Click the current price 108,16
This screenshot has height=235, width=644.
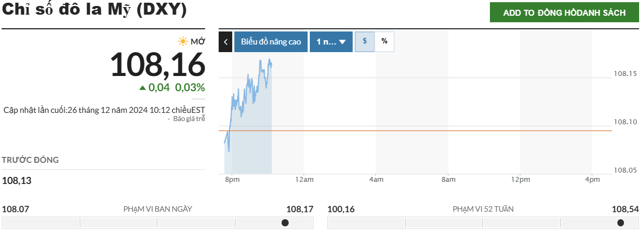[158, 64]
